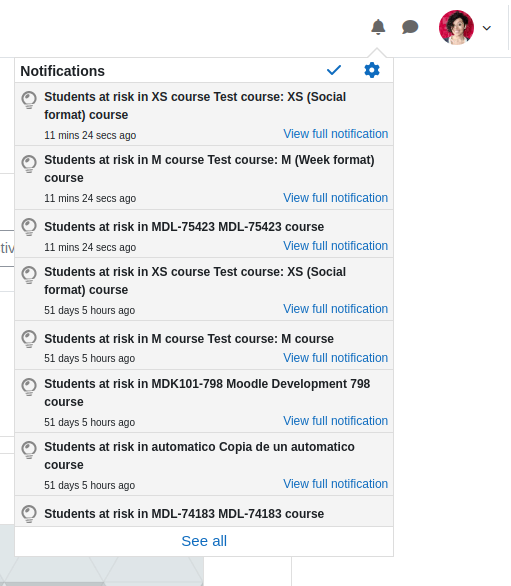Open notification preferences gear icon
The height and width of the screenshot is (586, 511).
(x=372, y=70)
